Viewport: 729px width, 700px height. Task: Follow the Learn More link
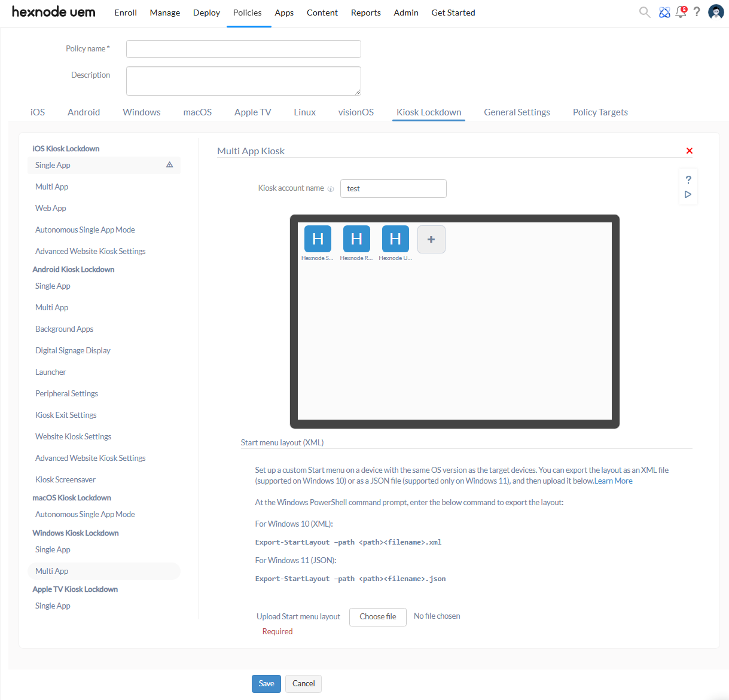point(614,481)
